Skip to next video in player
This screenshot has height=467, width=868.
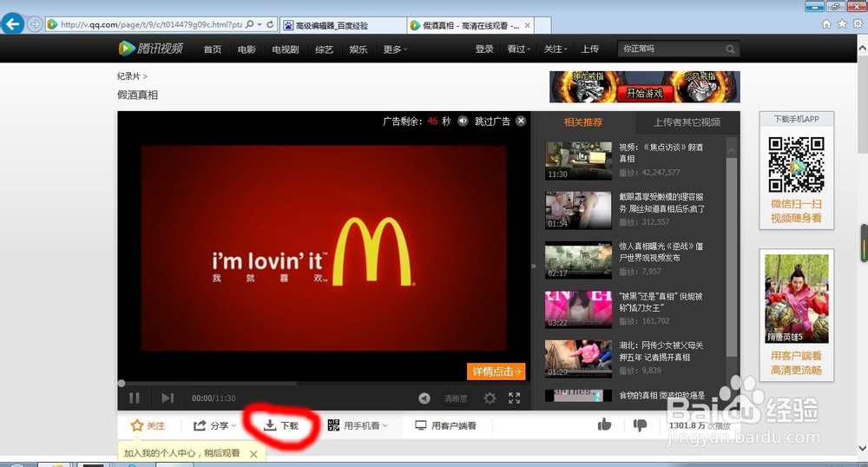[x=168, y=398]
